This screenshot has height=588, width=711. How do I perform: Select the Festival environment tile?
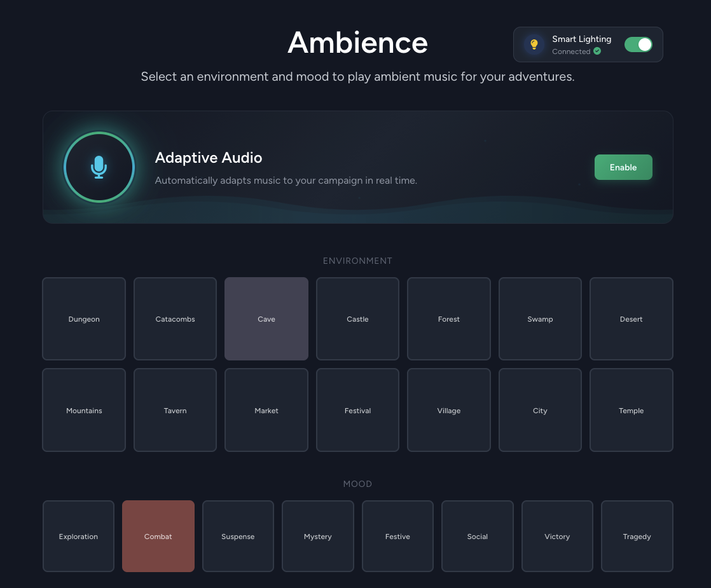click(x=358, y=410)
